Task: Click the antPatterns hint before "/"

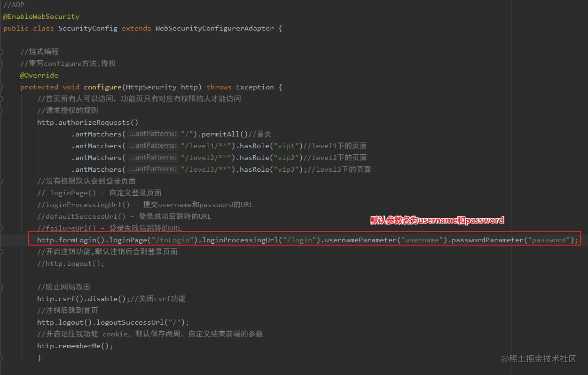Action: tap(153, 134)
